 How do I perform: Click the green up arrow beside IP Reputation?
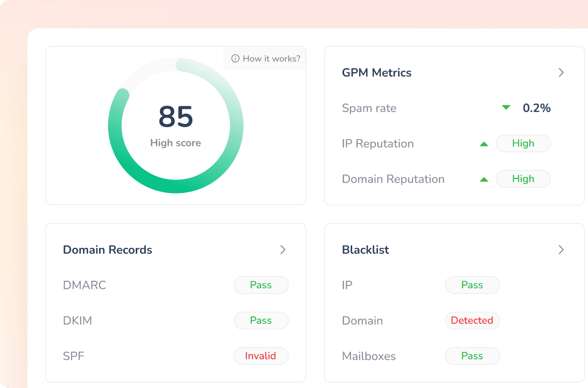pos(484,144)
